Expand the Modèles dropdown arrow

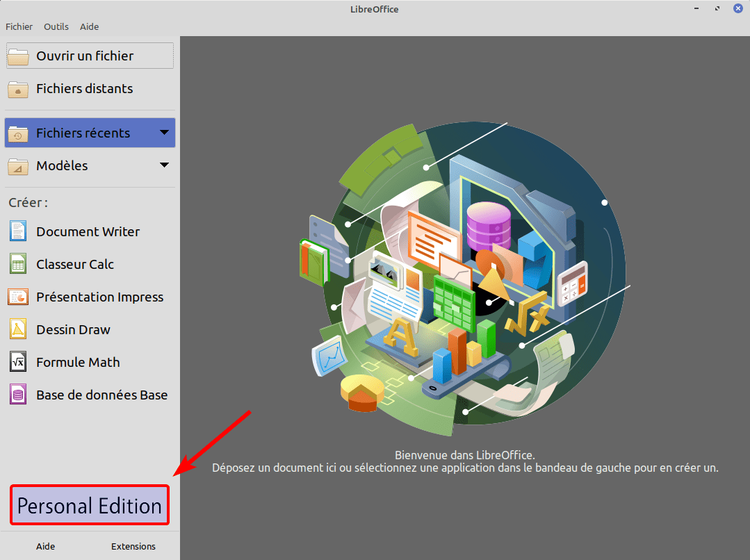(x=164, y=165)
